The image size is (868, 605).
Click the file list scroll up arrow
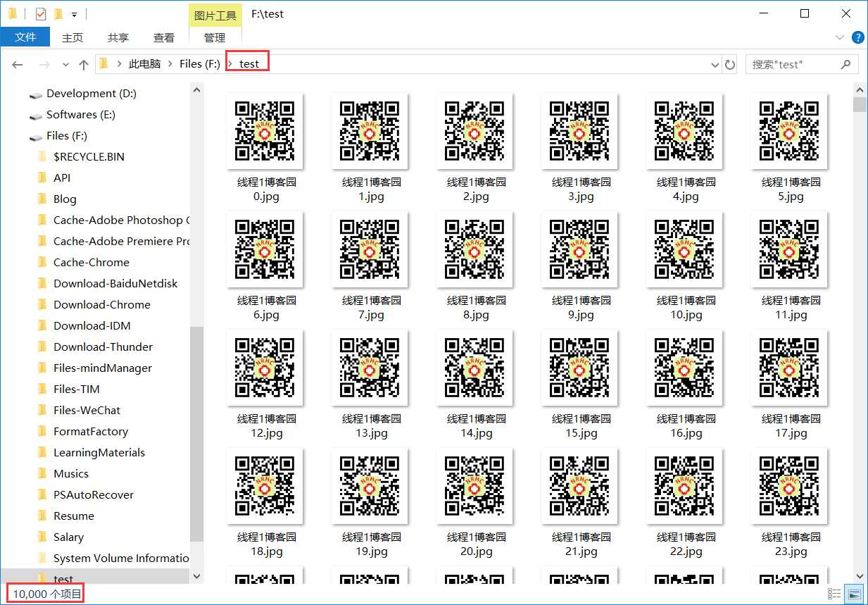click(860, 90)
